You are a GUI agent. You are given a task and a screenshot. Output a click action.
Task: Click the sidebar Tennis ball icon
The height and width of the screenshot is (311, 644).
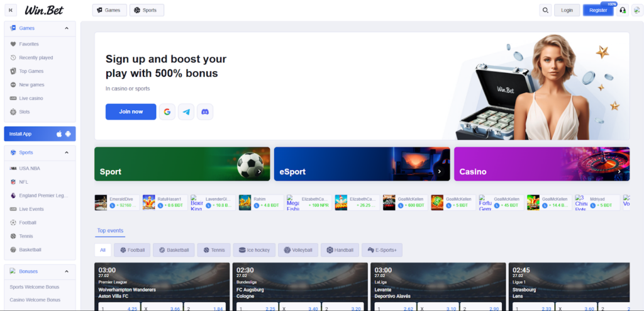click(x=13, y=236)
